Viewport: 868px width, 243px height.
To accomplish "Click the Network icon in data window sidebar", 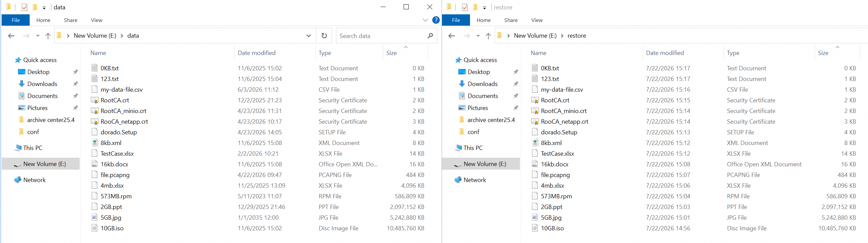I will pyautogui.click(x=18, y=180).
